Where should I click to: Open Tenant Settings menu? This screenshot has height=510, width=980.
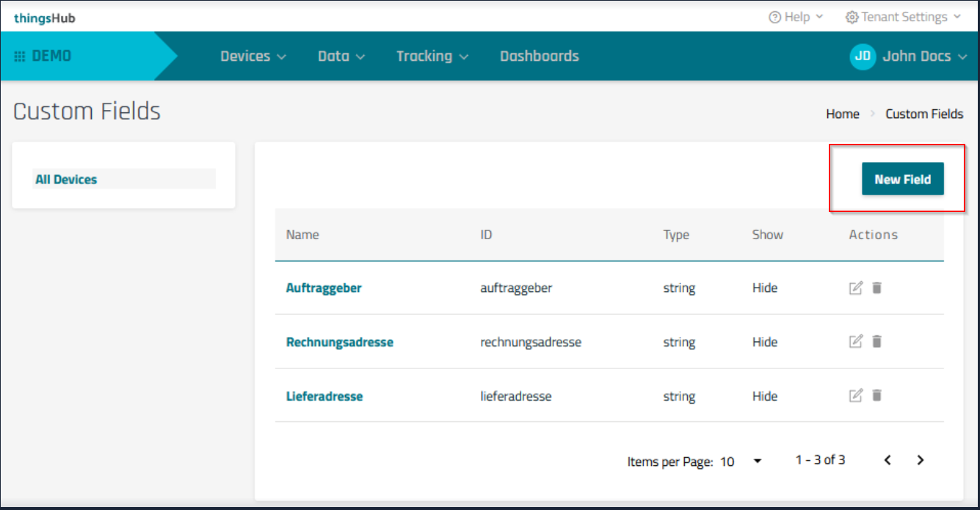903,17
